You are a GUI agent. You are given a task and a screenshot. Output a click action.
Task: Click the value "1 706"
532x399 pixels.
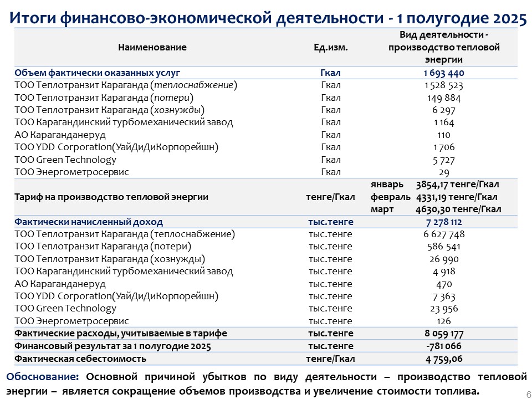pos(444,147)
